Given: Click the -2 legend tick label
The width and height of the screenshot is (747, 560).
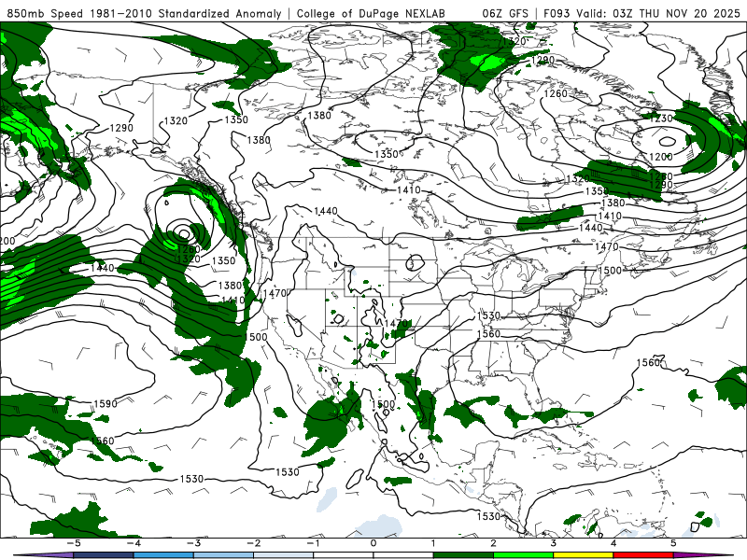Looking at the screenshot, I should [x=253, y=543].
